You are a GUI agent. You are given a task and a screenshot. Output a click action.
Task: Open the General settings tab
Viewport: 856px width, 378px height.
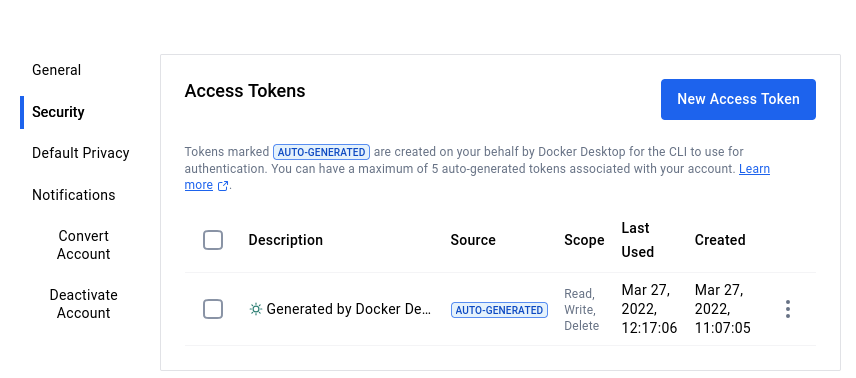57,70
